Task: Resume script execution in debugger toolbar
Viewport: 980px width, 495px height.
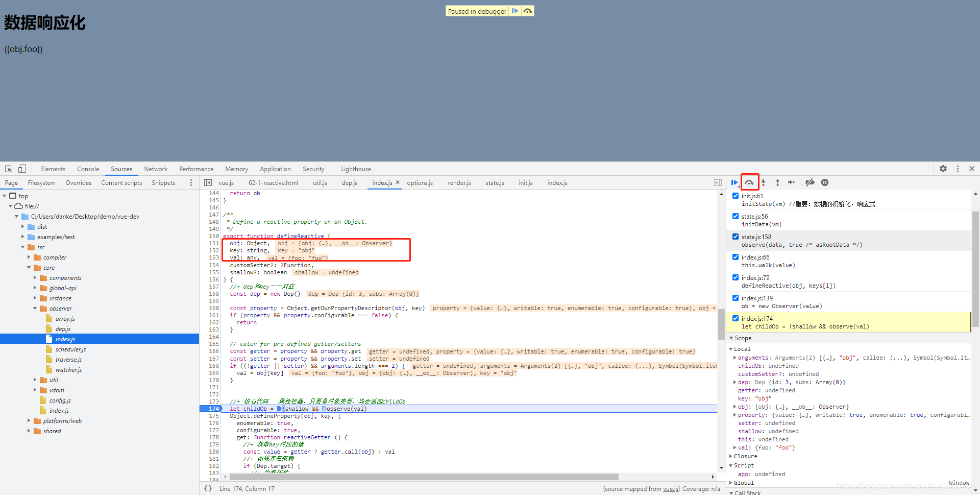Action: tap(734, 182)
